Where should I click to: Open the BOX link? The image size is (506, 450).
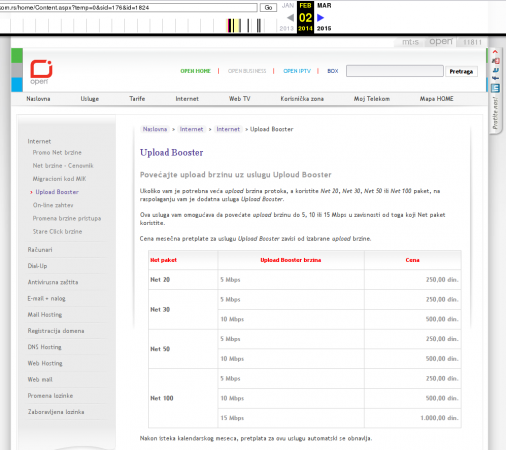pyautogui.click(x=333, y=71)
